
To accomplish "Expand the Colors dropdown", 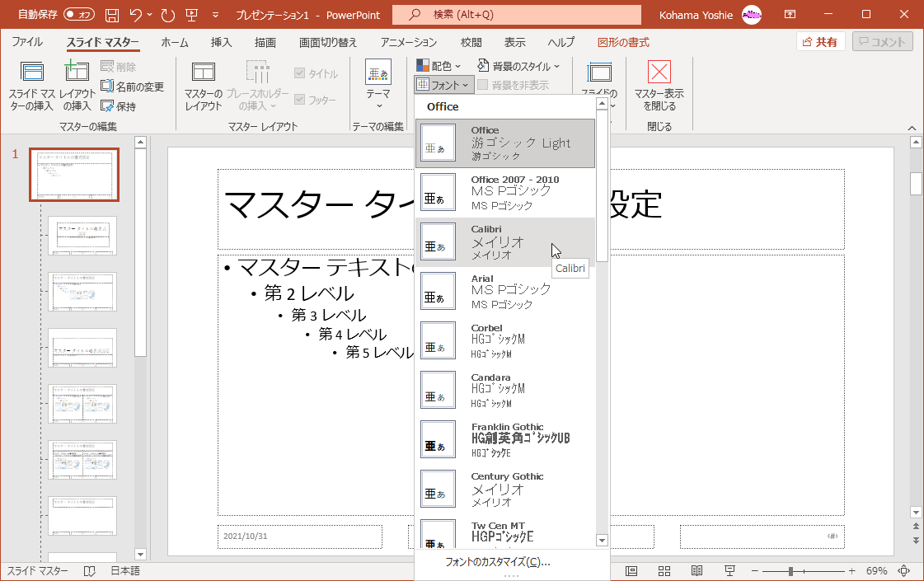I will click(440, 66).
